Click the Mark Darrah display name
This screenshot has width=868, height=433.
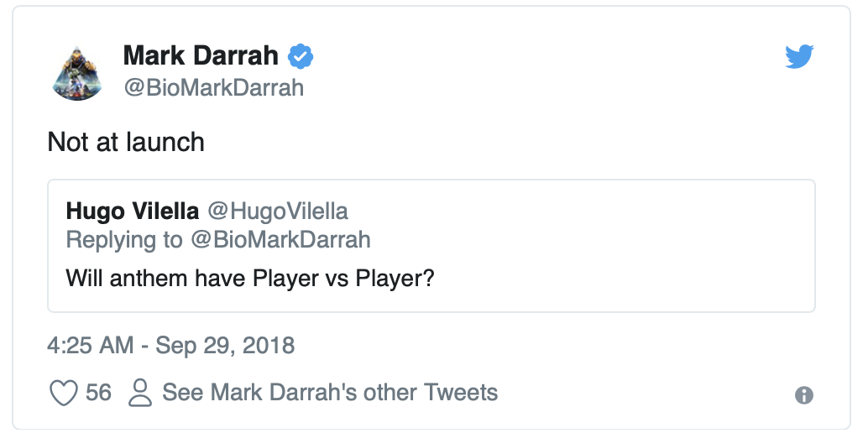201,56
